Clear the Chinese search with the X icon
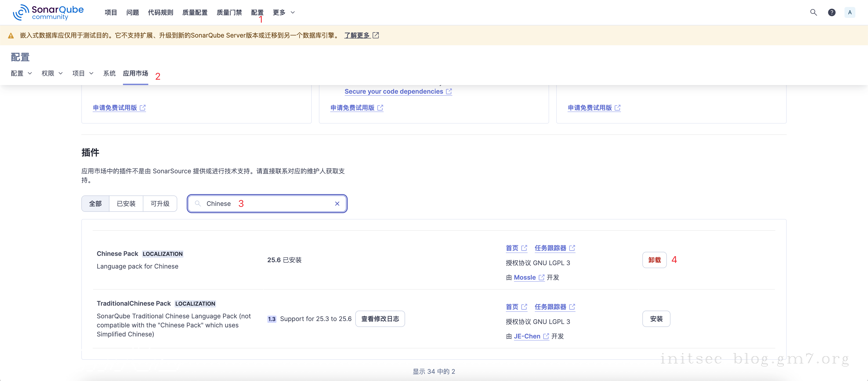Image resolution: width=868 pixels, height=381 pixels. tap(337, 203)
